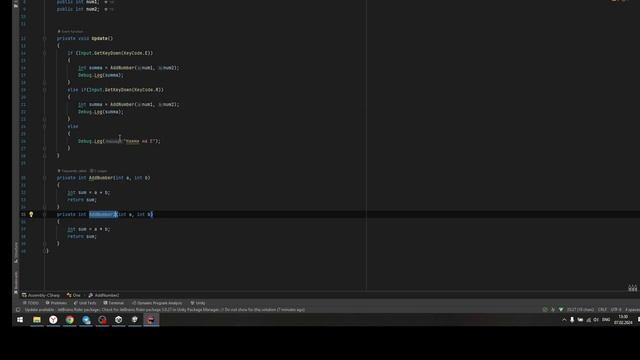Click the AddNumber2 breadcrumb

tap(104, 295)
